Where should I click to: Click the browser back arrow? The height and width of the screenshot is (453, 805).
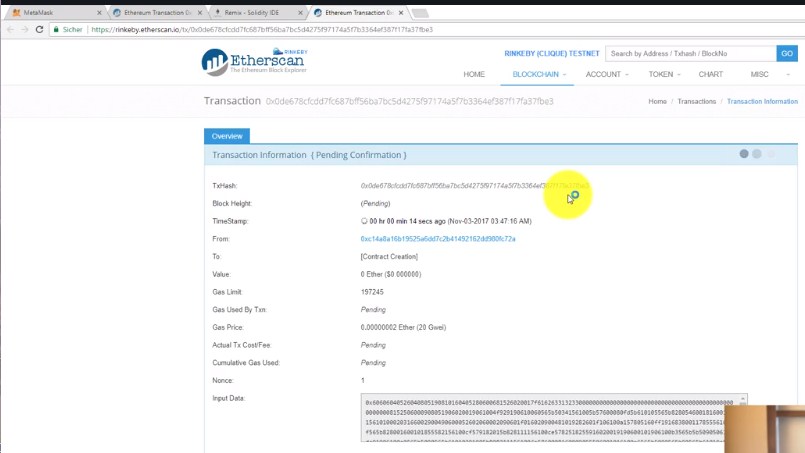[10, 30]
